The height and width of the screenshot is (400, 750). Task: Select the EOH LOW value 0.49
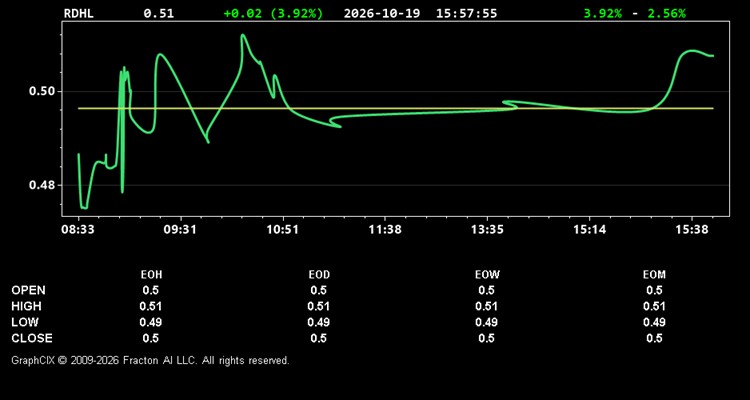pyautogui.click(x=151, y=322)
